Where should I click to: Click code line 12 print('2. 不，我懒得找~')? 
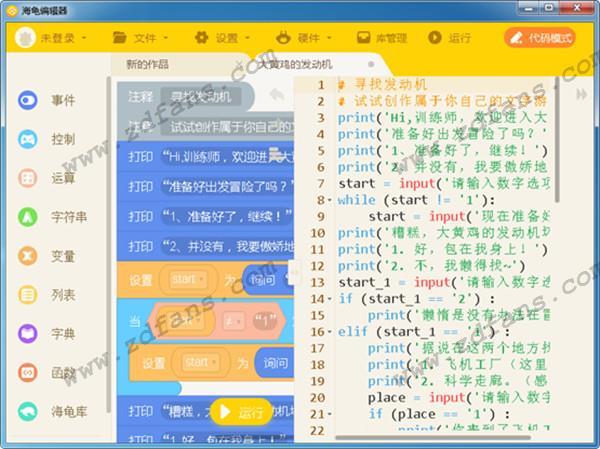tap(431, 266)
